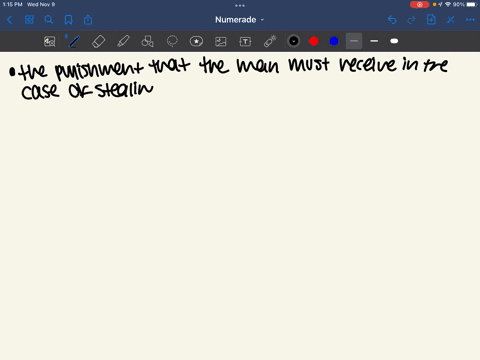This screenshot has width=480, height=360.
Task: Select the Laser pointer tool
Action: [270, 41]
